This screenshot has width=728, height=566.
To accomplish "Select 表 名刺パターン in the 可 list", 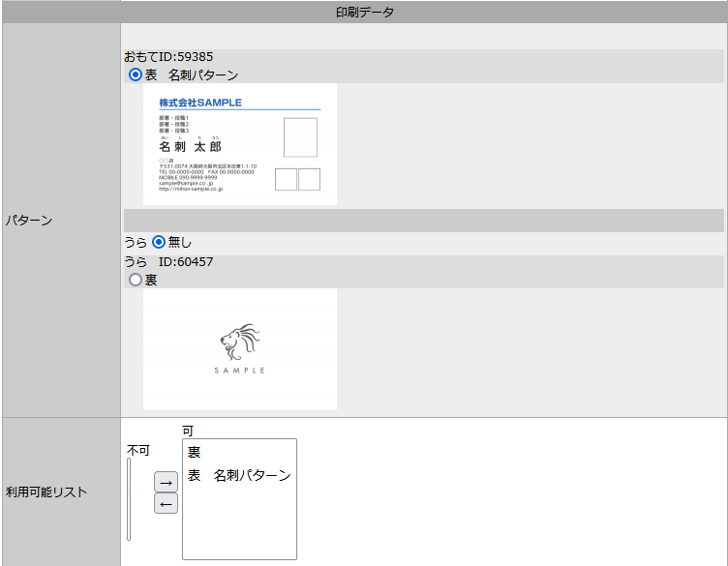I will (x=238, y=475).
